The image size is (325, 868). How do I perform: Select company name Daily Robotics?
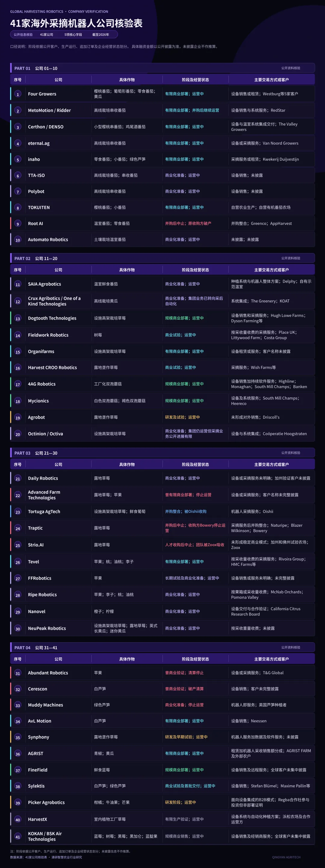pyautogui.click(x=43, y=479)
